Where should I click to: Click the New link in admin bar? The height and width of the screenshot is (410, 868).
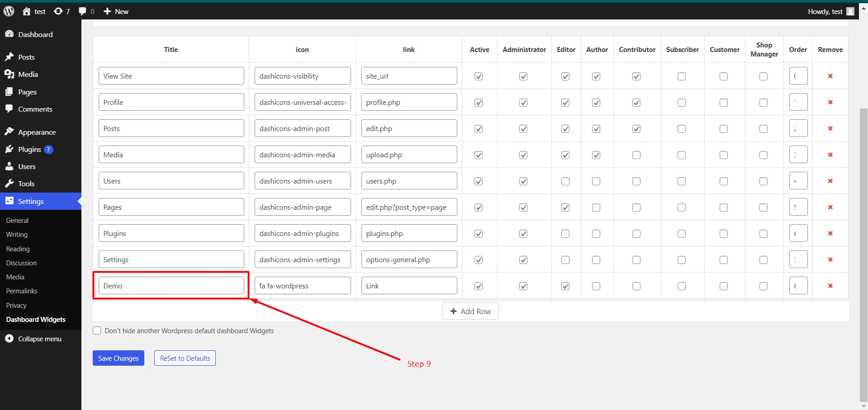click(116, 11)
